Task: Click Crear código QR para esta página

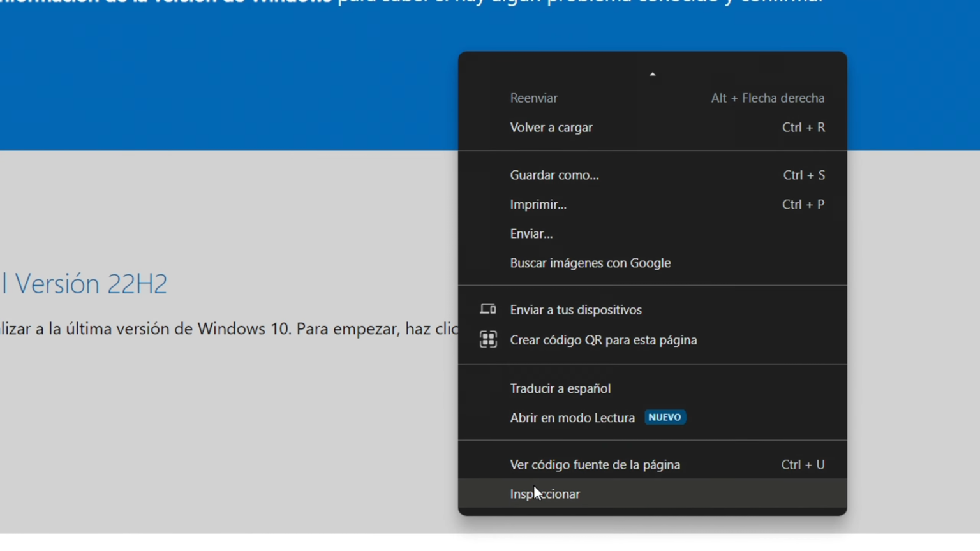Action: pos(603,339)
